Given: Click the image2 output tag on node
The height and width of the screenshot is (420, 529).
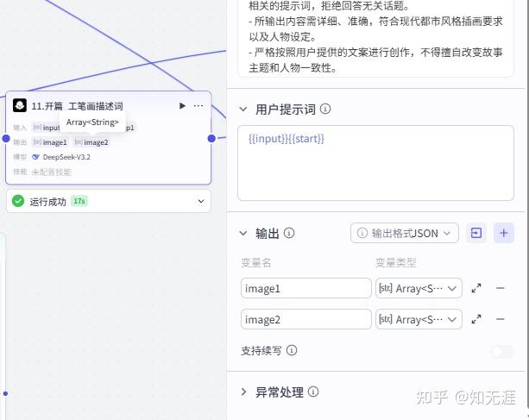Looking at the screenshot, I should pyautogui.click(x=91, y=142).
